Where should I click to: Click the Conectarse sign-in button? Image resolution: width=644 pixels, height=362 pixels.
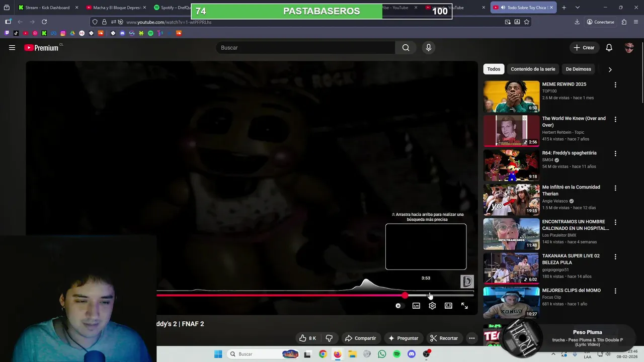600,22
